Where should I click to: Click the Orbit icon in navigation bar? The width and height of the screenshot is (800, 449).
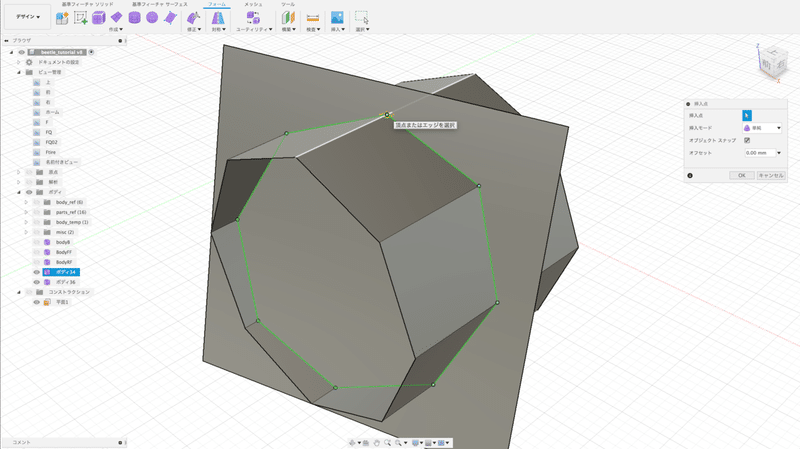point(353,443)
